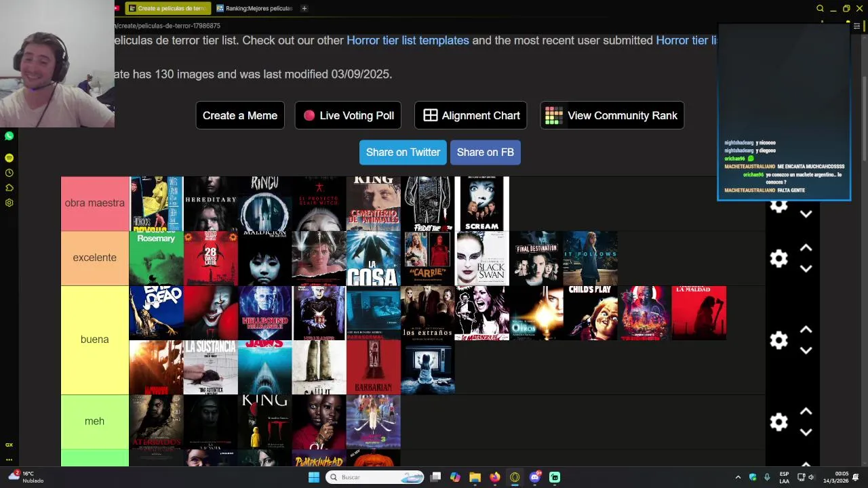Select the La Sustancia poster thumbnail
Image resolution: width=868 pixels, height=488 pixels.
[x=211, y=367]
